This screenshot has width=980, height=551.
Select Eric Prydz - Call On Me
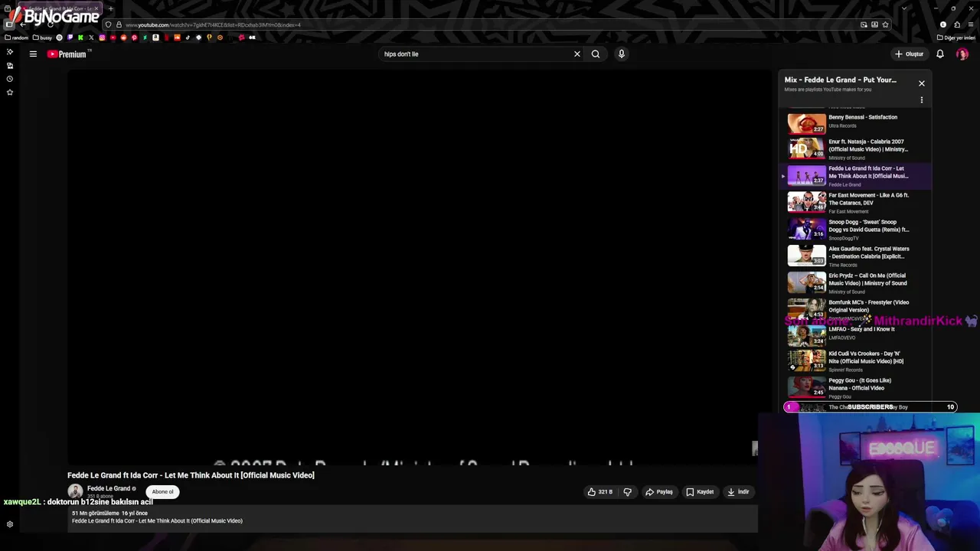[856, 282]
